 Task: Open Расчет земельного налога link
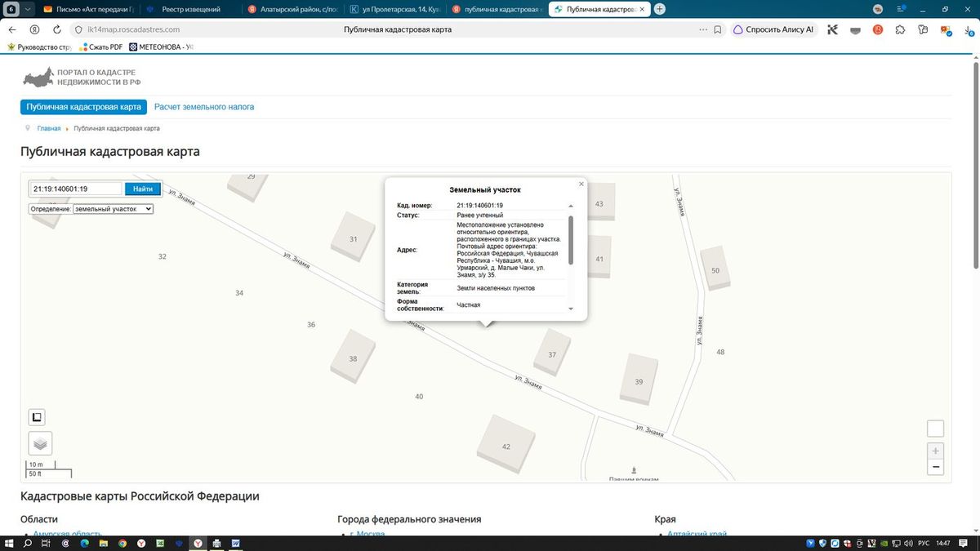(x=204, y=107)
